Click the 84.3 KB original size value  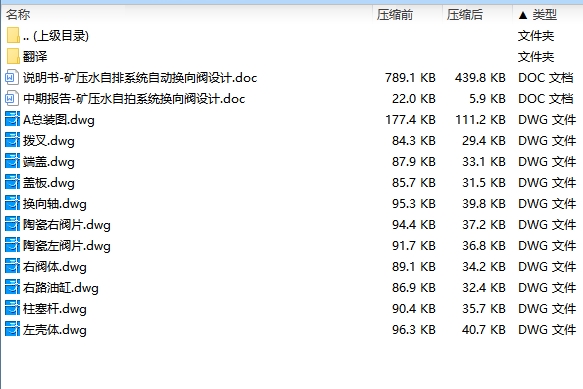[414, 141]
